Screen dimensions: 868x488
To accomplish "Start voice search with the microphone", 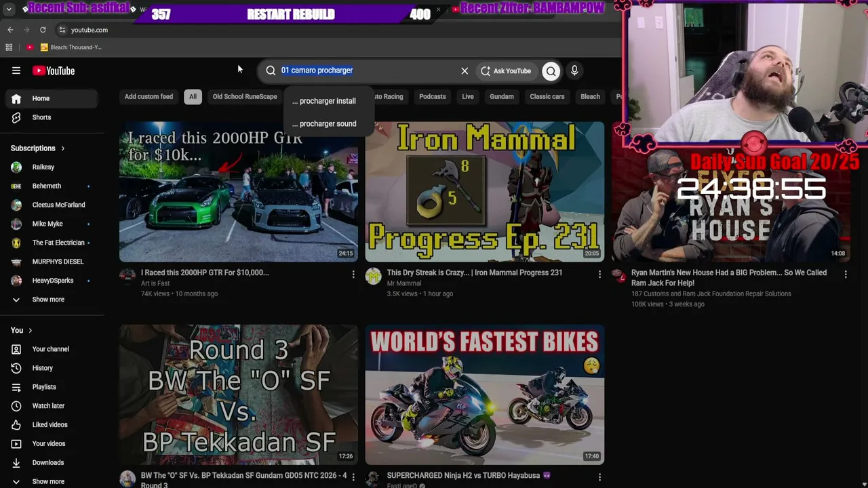I will click(x=574, y=70).
